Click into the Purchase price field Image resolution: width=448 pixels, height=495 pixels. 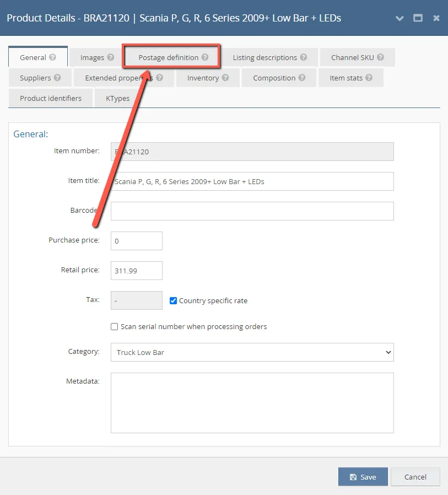[x=136, y=241]
